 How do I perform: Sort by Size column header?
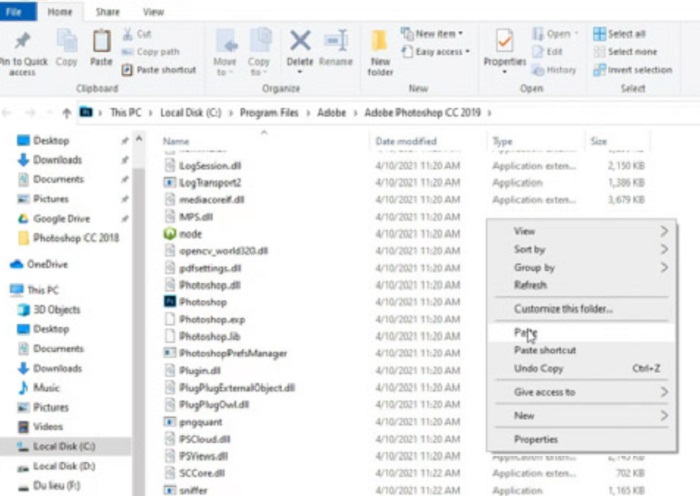click(599, 142)
